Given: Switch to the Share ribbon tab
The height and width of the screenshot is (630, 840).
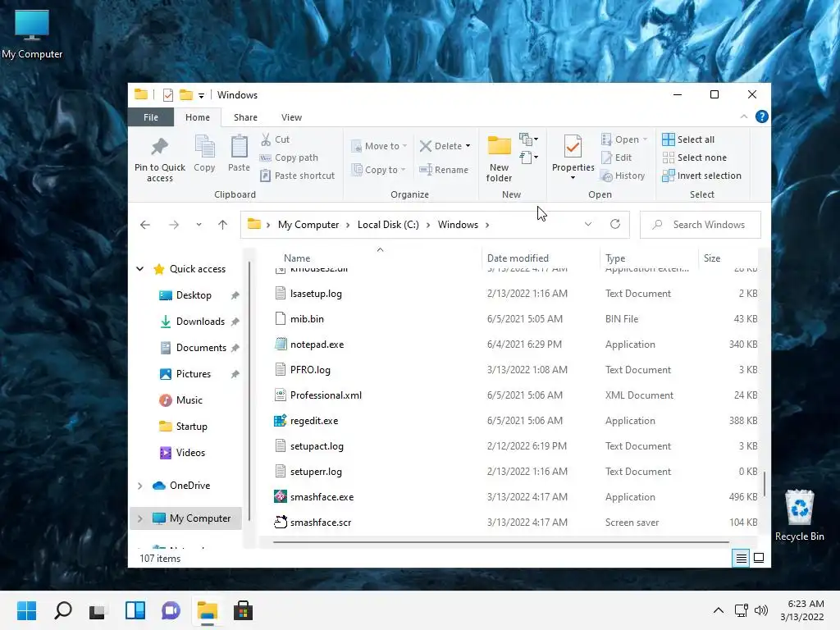Looking at the screenshot, I should [245, 117].
